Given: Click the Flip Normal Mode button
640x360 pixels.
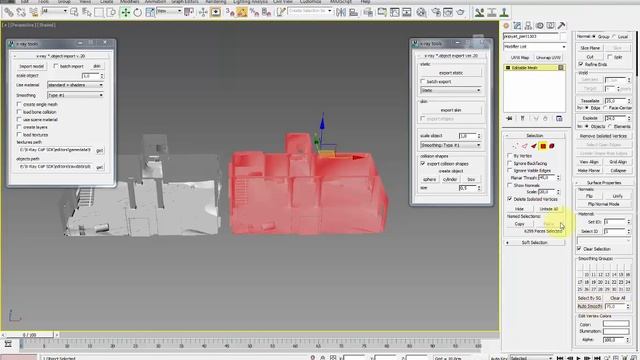Looking at the screenshot, I should (x=603, y=204).
